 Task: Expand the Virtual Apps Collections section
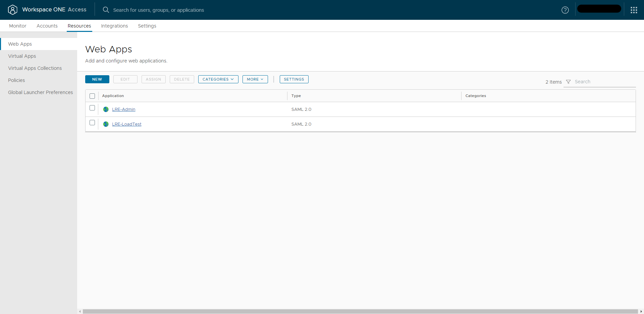[x=35, y=68]
